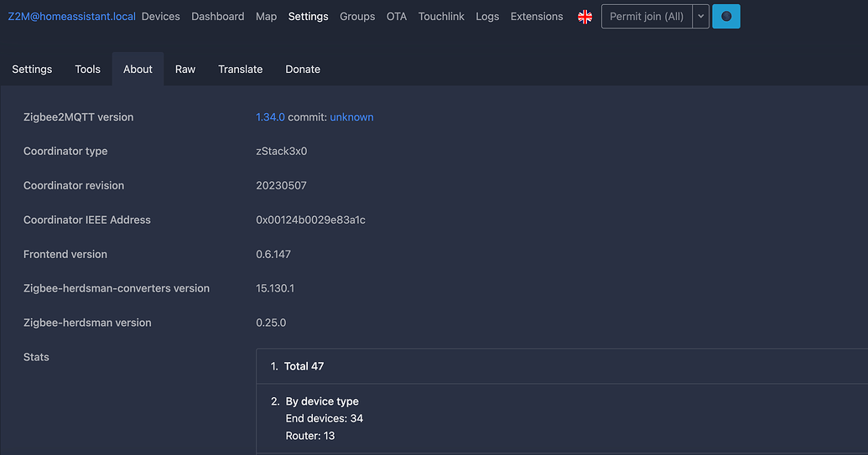This screenshot has height=455, width=868.
Task: Select Settings in top navigation
Action: (x=309, y=17)
